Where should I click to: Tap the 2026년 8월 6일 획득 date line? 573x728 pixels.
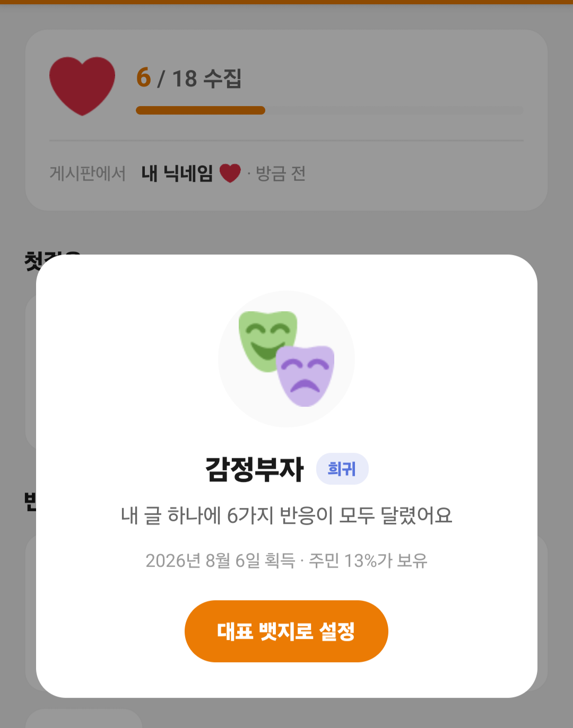coord(220,560)
